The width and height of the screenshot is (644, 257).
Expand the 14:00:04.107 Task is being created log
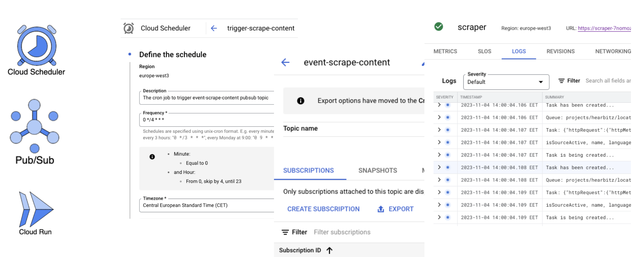click(439, 155)
